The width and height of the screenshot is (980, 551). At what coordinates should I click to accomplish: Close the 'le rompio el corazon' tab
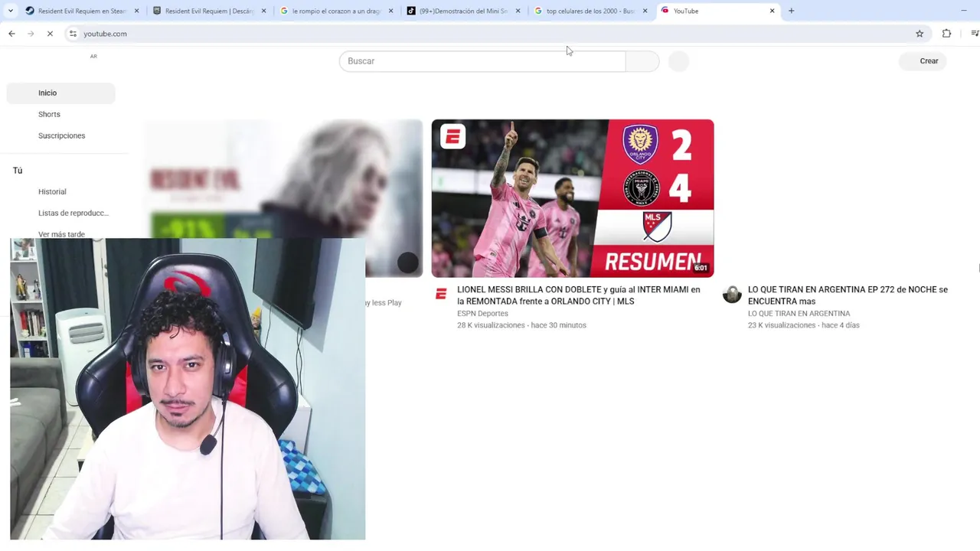tap(390, 11)
